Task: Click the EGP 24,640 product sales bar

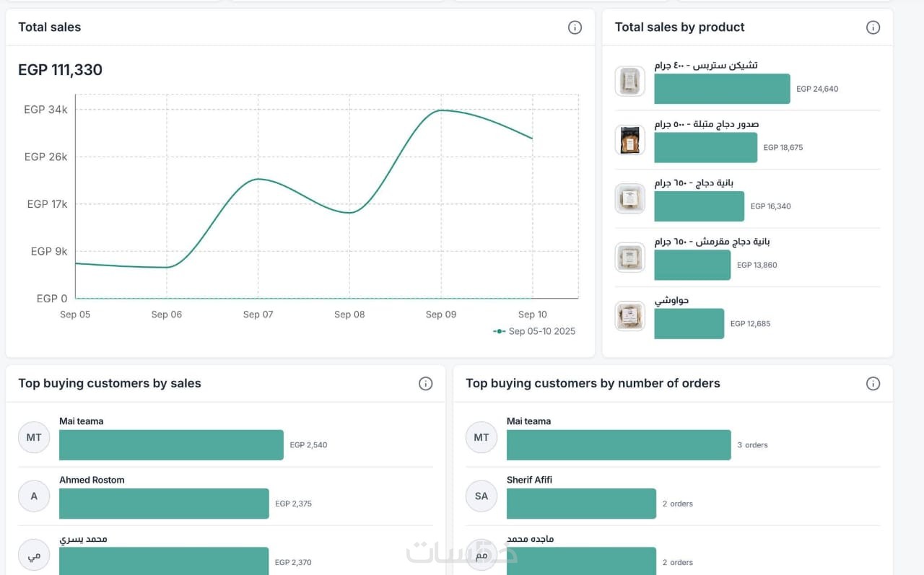Action: pos(722,89)
